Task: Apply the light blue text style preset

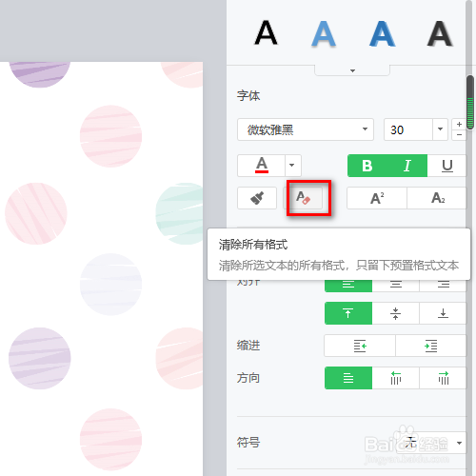Action: click(x=324, y=33)
